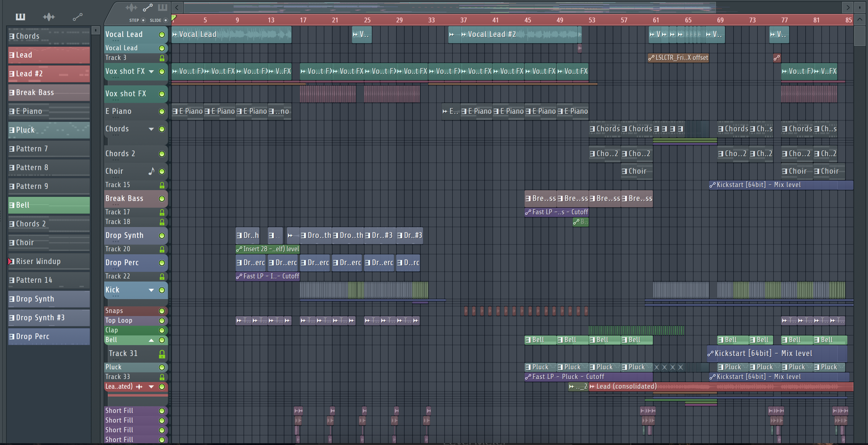868x445 pixels.
Task: Click the Track 31 header label
Action: pos(123,353)
